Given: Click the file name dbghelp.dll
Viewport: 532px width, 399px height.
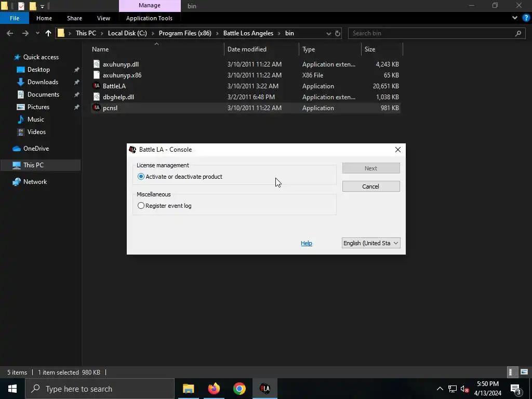Looking at the screenshot, I should click(118, 97).
